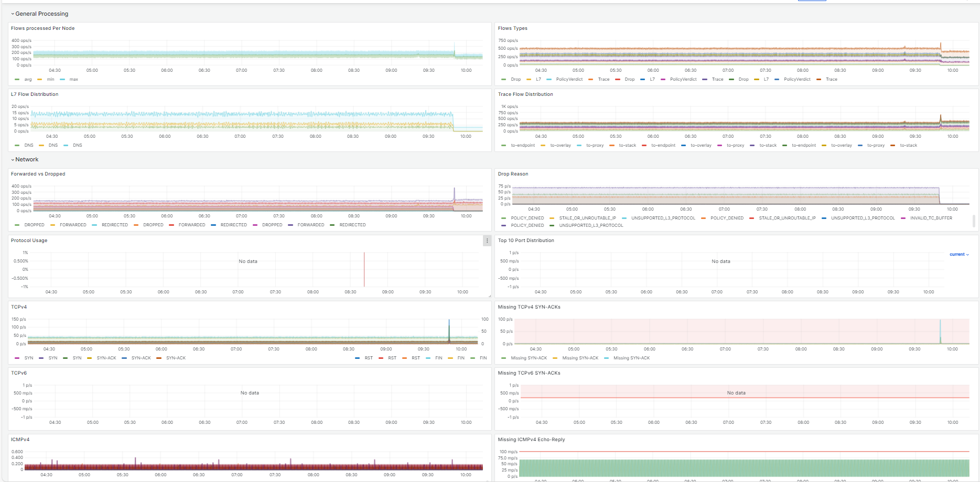The image size is (980, 482).
Task: Open the Flows processed Per Node panel title menu
Action: (x=43, y=28)
